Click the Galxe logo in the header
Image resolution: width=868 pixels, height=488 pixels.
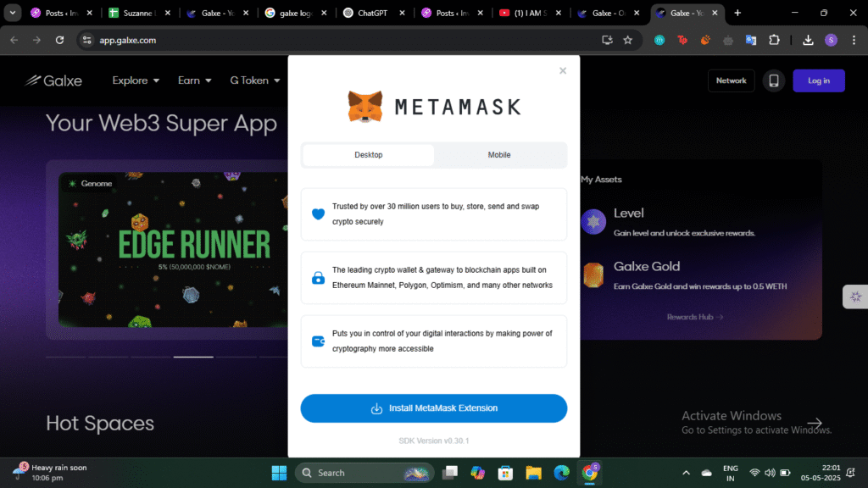tap(53, 80)
